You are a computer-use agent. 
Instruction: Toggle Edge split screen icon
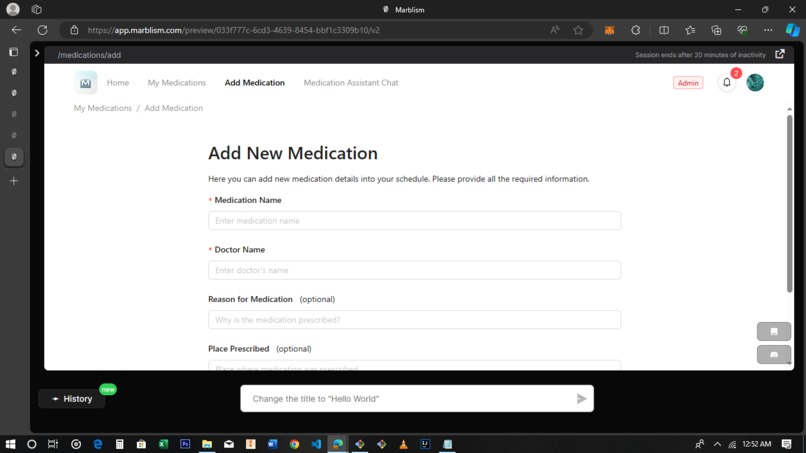coord(664,30)
